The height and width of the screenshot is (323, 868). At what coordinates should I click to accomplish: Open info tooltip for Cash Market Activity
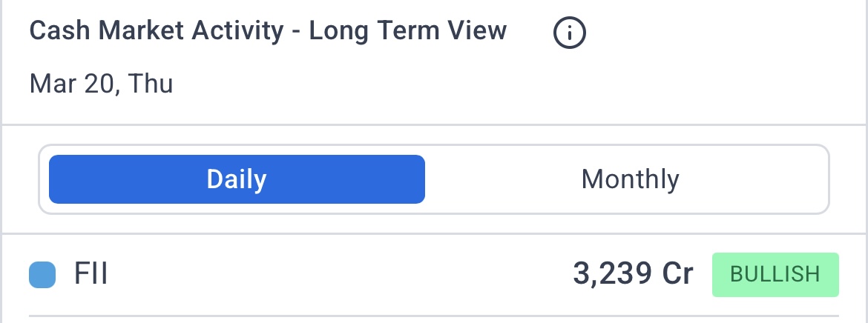click(570, 33)
